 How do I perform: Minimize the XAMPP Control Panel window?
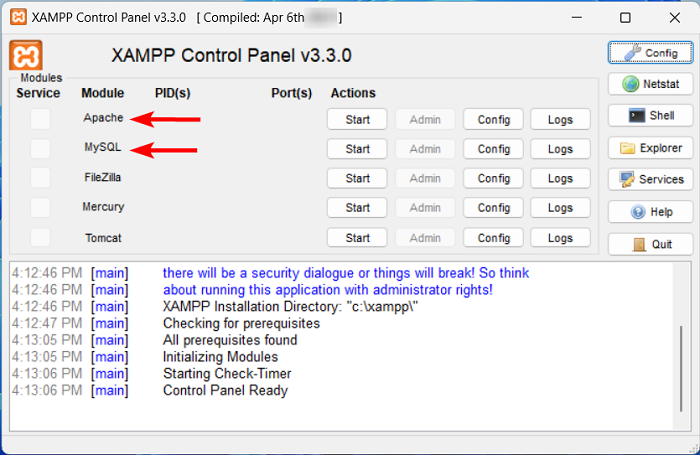[x=577, y=17]
